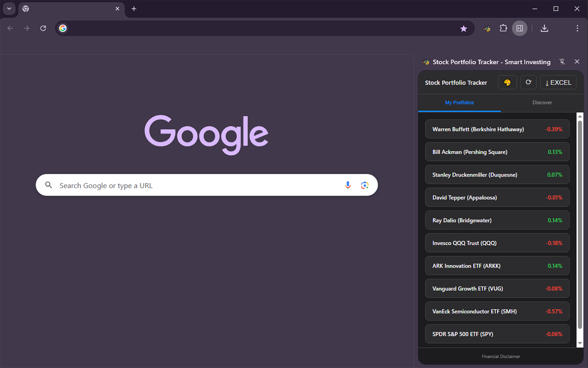Click the side panel title extension icon
The height and width of the screenshot is (368, 588).
(x=426, y=62)
